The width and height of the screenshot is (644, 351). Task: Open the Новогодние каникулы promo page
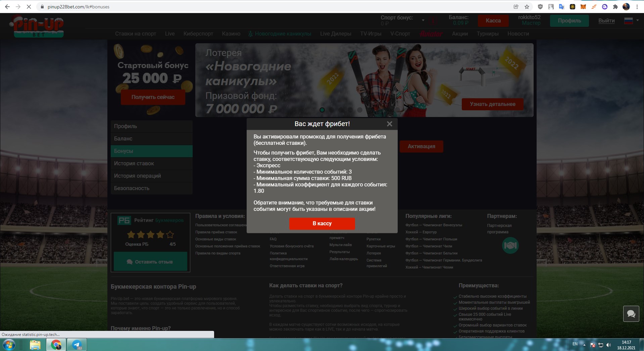click(x=280, y=34)
